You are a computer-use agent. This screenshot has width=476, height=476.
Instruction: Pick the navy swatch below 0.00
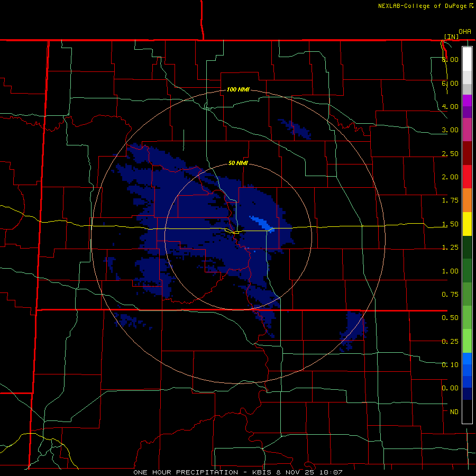pyautogui.click(x=467, y=393)
